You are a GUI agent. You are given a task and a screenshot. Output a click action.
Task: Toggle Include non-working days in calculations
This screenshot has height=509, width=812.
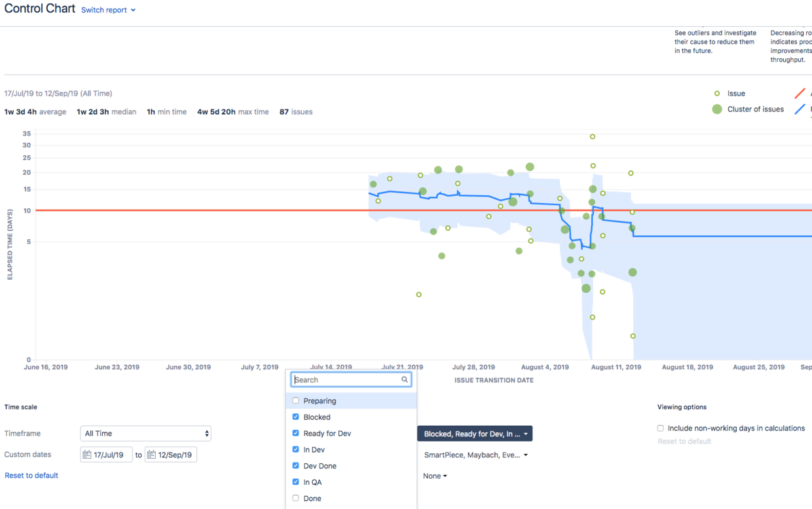(x=661, y=428)
